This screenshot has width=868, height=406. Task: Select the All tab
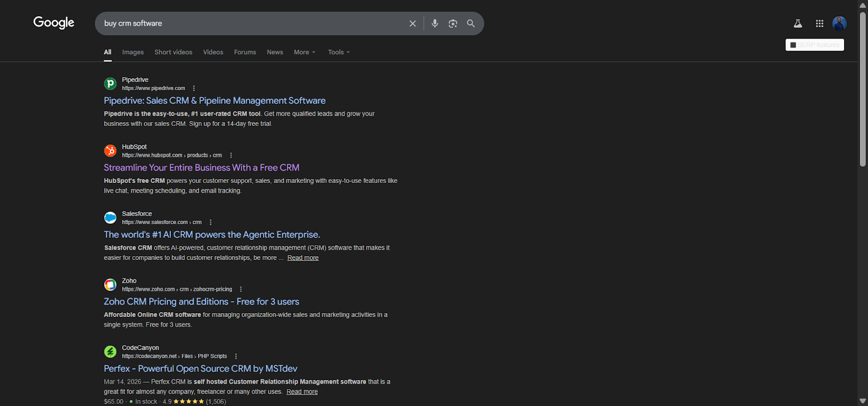pos(107,52)
